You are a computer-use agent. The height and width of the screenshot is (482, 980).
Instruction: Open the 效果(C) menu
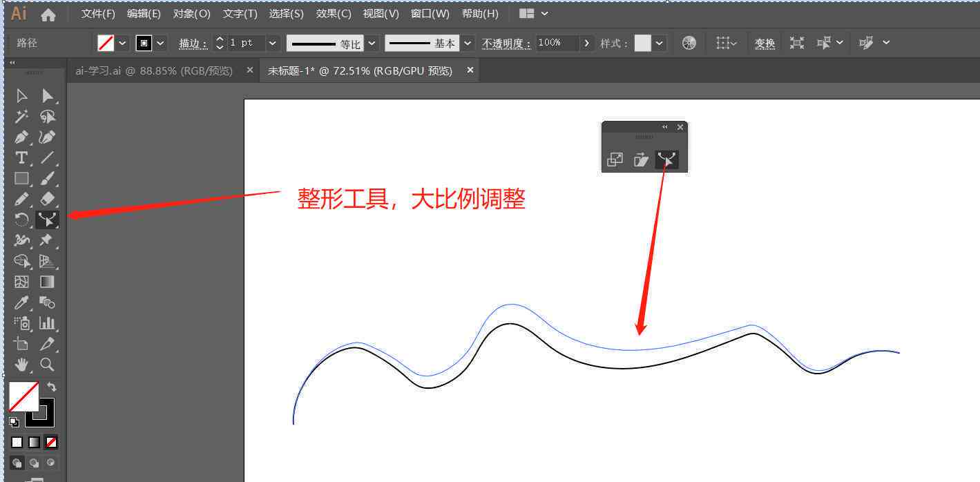tap(334, 14)
